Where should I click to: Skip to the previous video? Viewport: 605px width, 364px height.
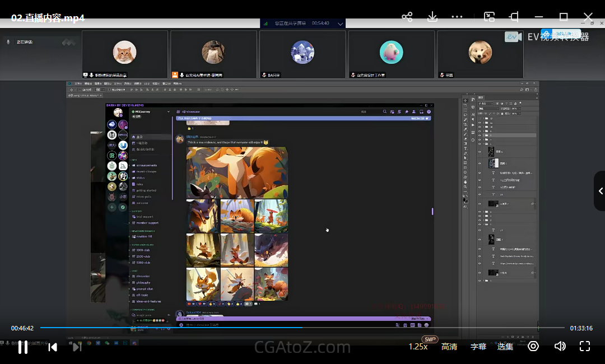point(53,347)
